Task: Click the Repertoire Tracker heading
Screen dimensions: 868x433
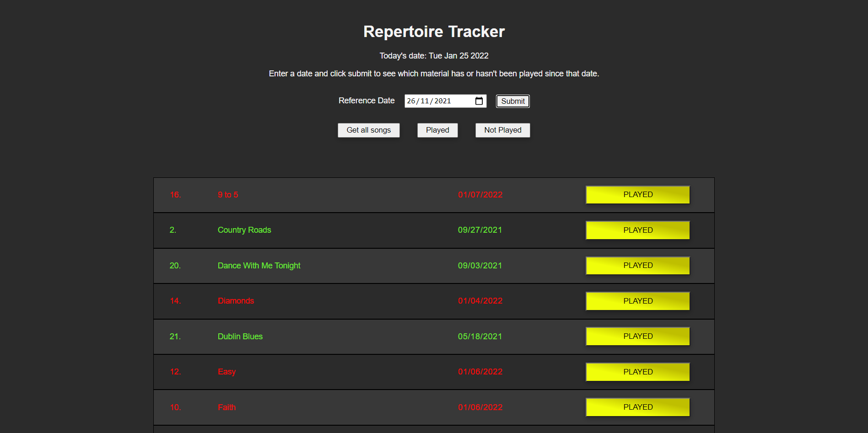Action: [x=434, y=32]
